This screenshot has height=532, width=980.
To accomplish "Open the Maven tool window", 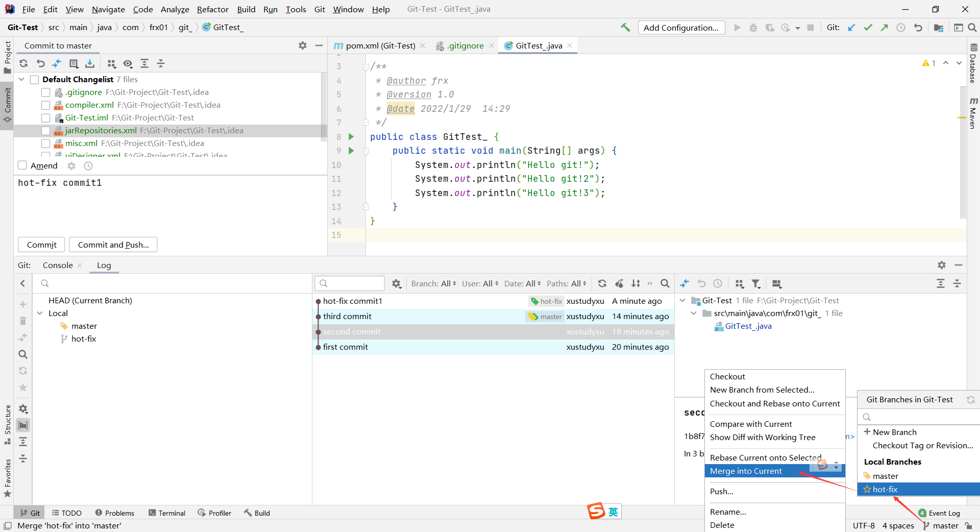I will tap(973, 112).
